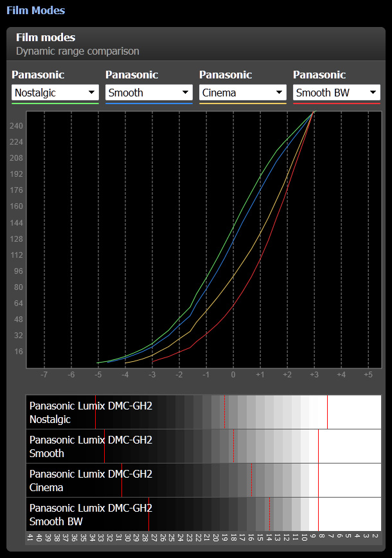
Task: Click the 'Dynamic range comparison' subtitle
Action: point(78,51)
